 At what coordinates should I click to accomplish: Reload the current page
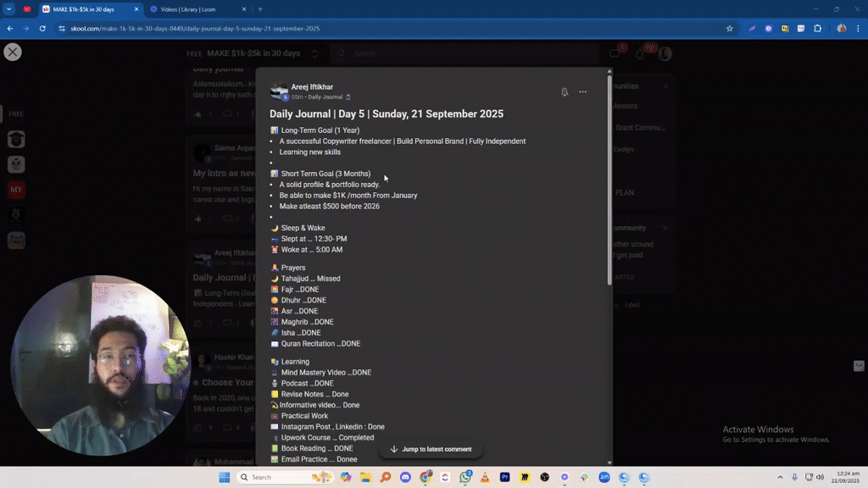point(42,28)
